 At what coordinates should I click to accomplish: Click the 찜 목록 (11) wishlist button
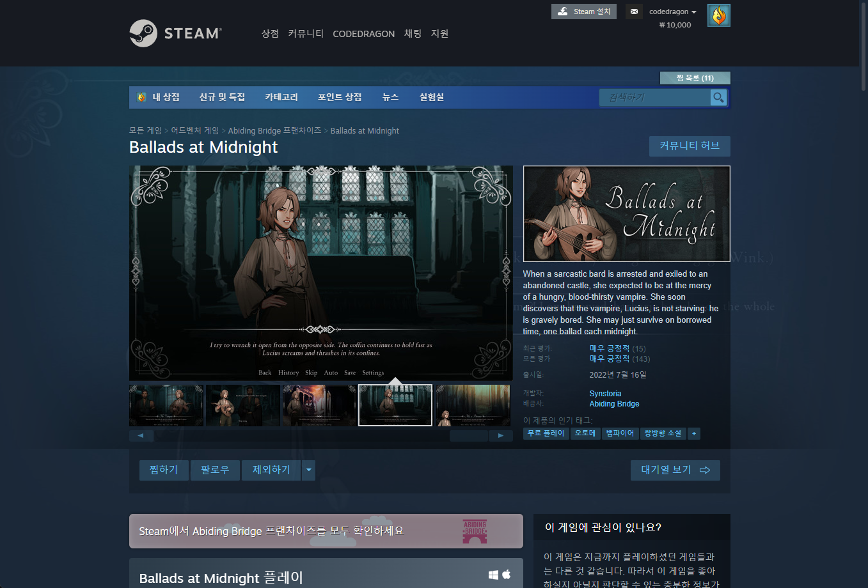click(695, 78)
